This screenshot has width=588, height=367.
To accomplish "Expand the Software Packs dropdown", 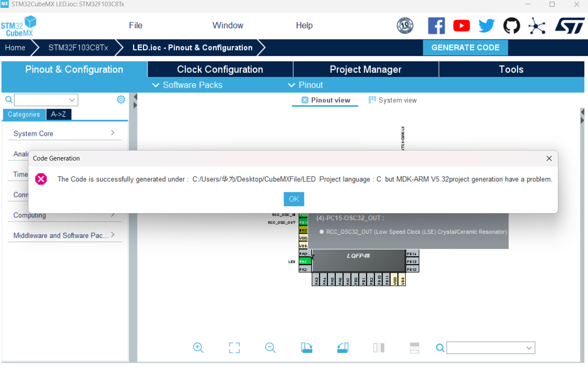I will 188,85.
